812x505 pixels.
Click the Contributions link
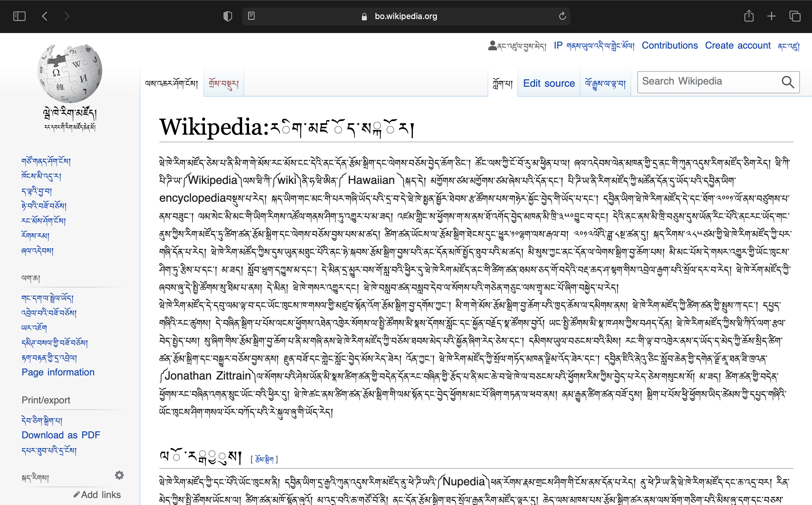point(669,45)
